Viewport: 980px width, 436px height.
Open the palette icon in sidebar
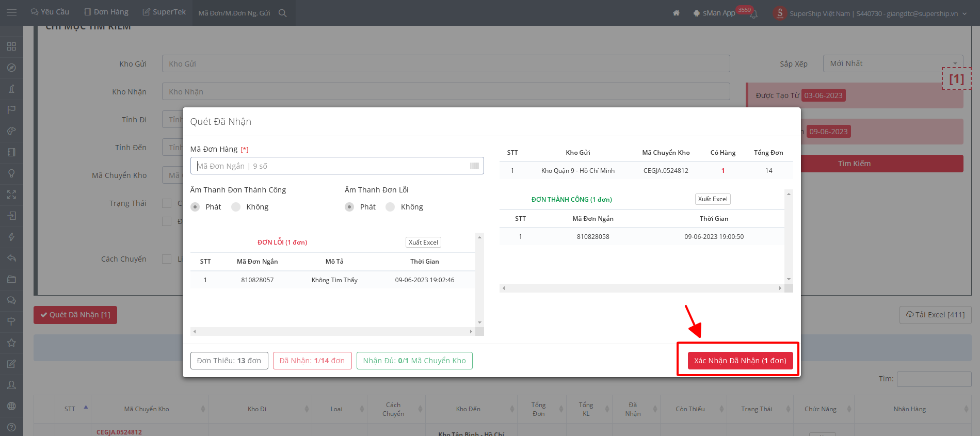pos(11,131)
